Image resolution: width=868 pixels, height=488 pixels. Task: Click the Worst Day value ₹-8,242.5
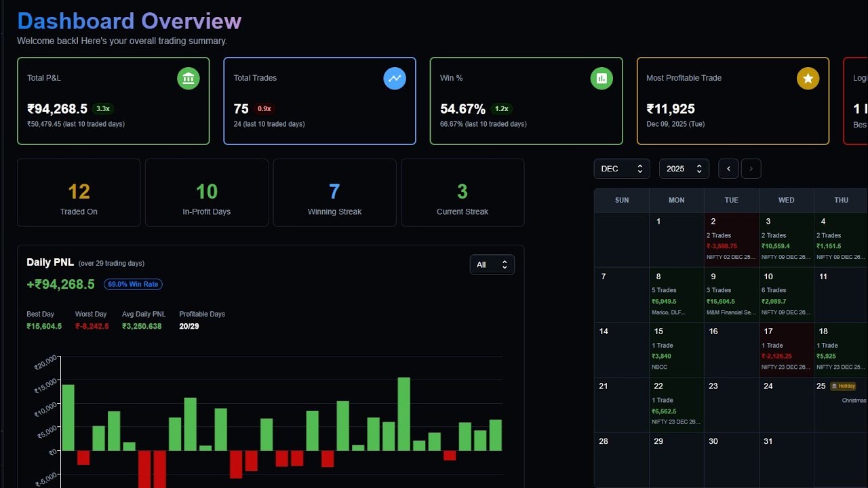click(x=92, y=326)
